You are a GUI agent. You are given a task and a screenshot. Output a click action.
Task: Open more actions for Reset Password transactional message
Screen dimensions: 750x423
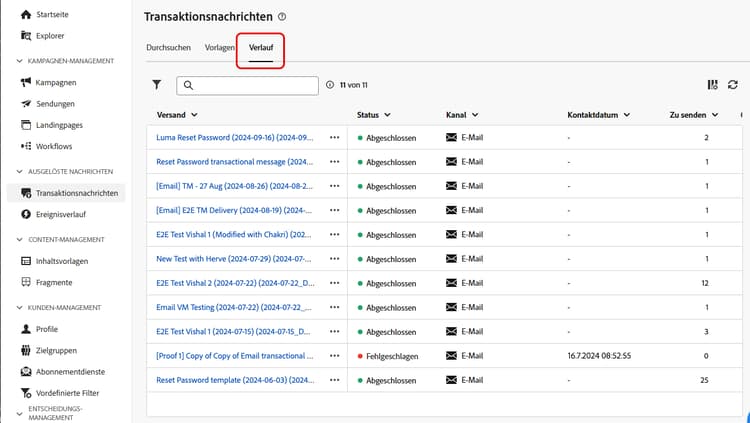point(334,162)
